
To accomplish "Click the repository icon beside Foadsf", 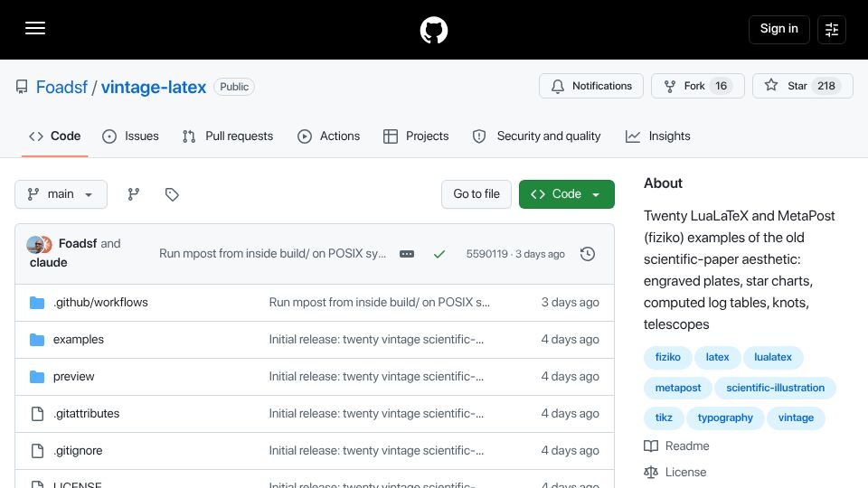I will [22, 87].
